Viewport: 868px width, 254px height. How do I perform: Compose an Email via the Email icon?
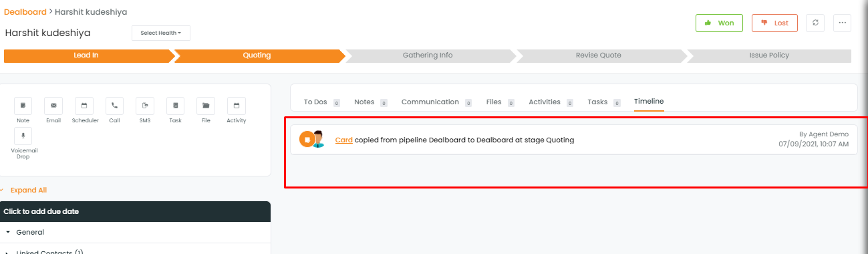pos(53,106)
